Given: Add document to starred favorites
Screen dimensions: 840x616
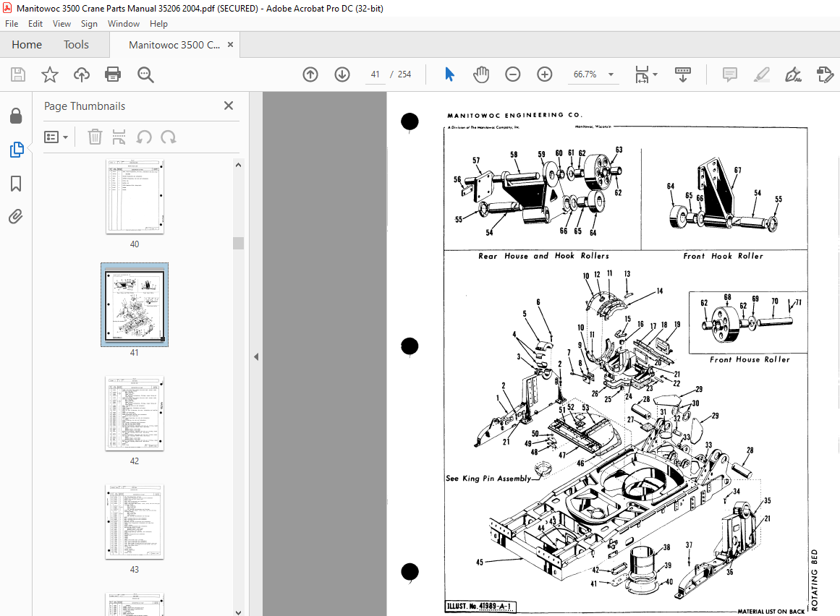Looking at the screenshot, I should [50, 74].
